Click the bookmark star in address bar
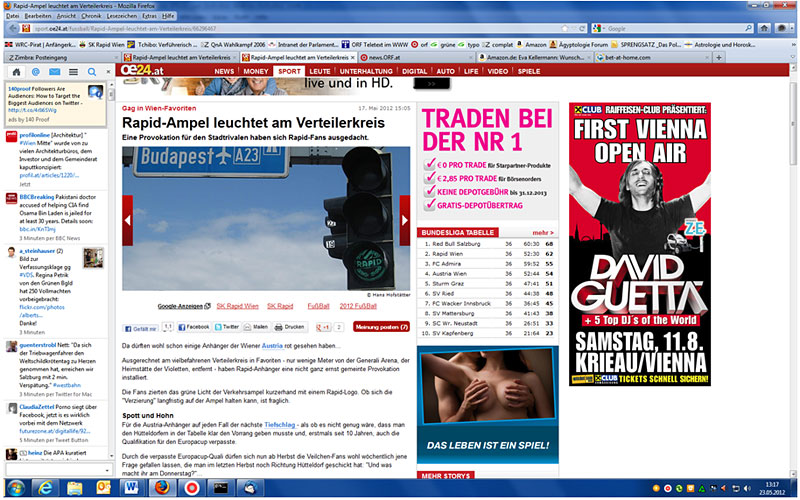The image size is (800, 500). pos(564,29)
